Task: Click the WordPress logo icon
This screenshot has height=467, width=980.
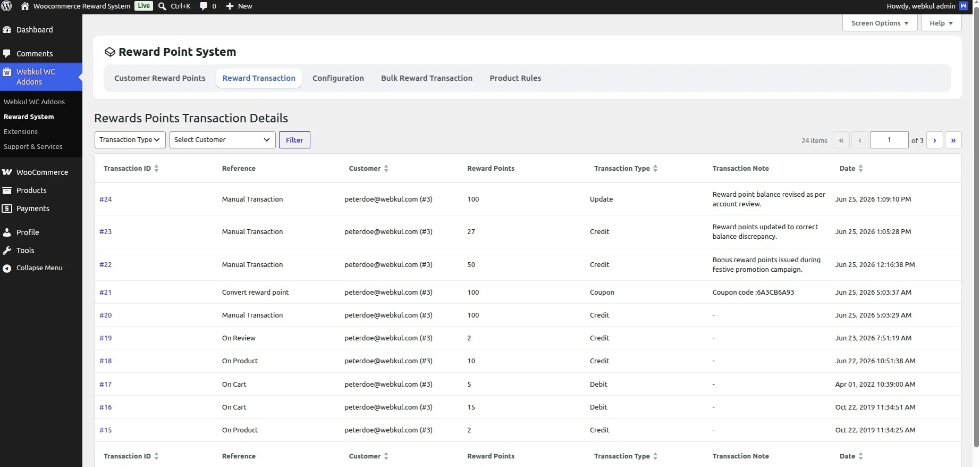Action: tap(7, 6)
